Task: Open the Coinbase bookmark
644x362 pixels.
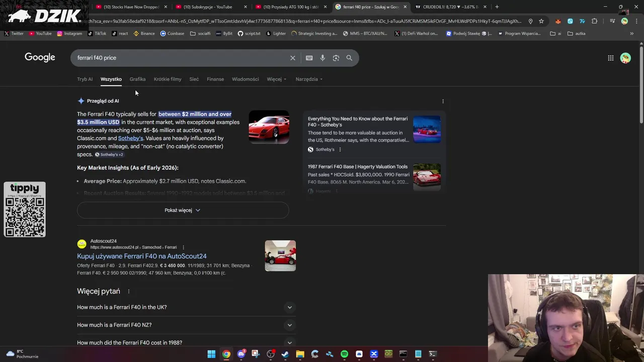Action: 172,34
